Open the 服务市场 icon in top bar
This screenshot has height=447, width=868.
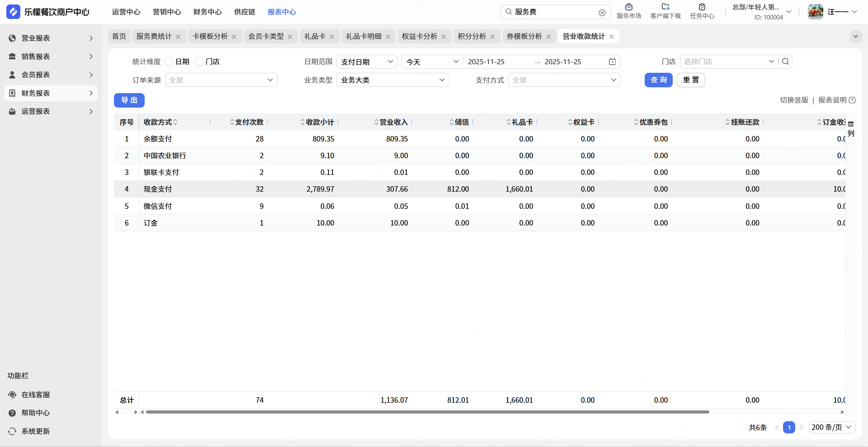coord(629,7)
